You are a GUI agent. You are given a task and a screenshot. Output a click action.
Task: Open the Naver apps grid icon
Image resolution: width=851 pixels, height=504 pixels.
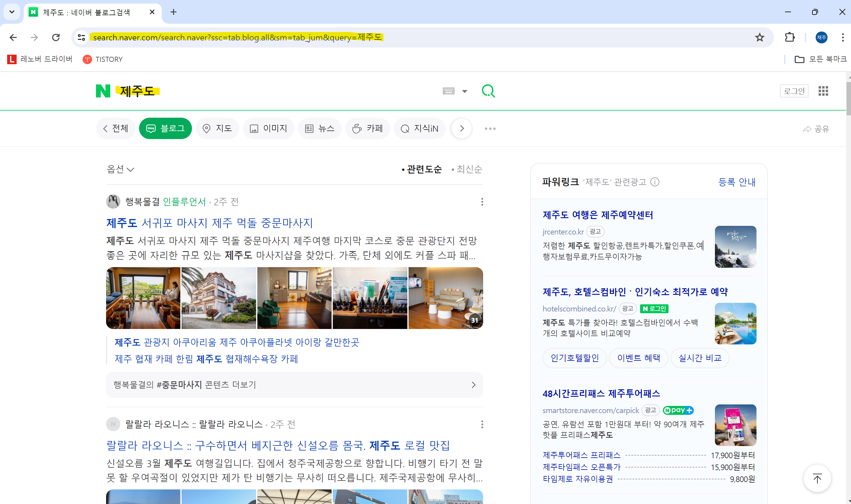pyautogui.click(x=823, y=91)
